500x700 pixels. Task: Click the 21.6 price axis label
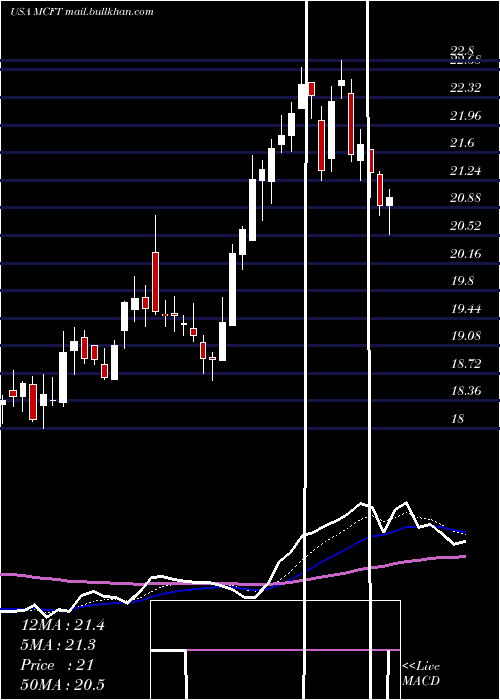tap(462, 143)
